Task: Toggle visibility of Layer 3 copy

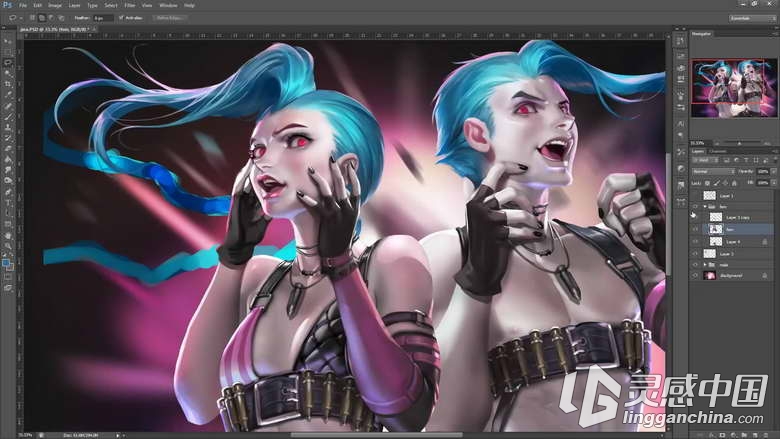Action: pos(695,218)
